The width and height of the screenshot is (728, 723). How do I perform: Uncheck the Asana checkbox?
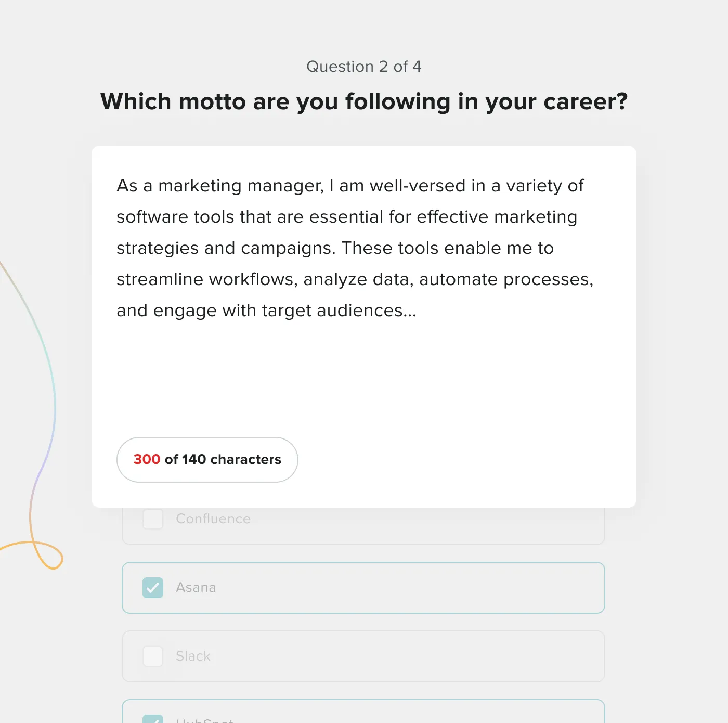coord(153,588)
